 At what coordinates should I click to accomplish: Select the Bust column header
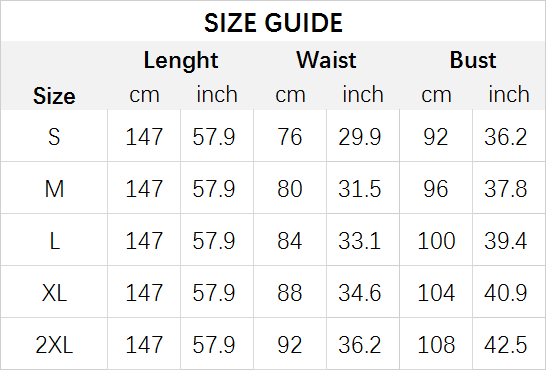click(473, 60)
